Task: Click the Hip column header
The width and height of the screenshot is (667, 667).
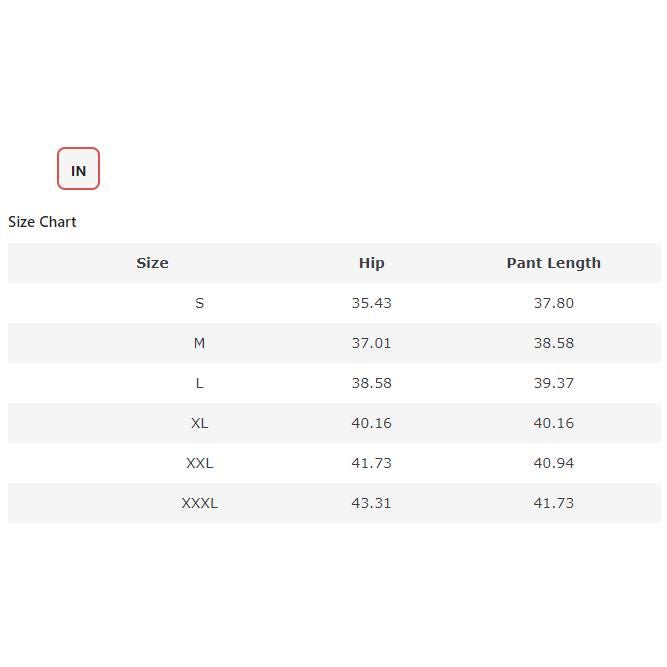Action: pyautogui.click(x=371, y=263)
